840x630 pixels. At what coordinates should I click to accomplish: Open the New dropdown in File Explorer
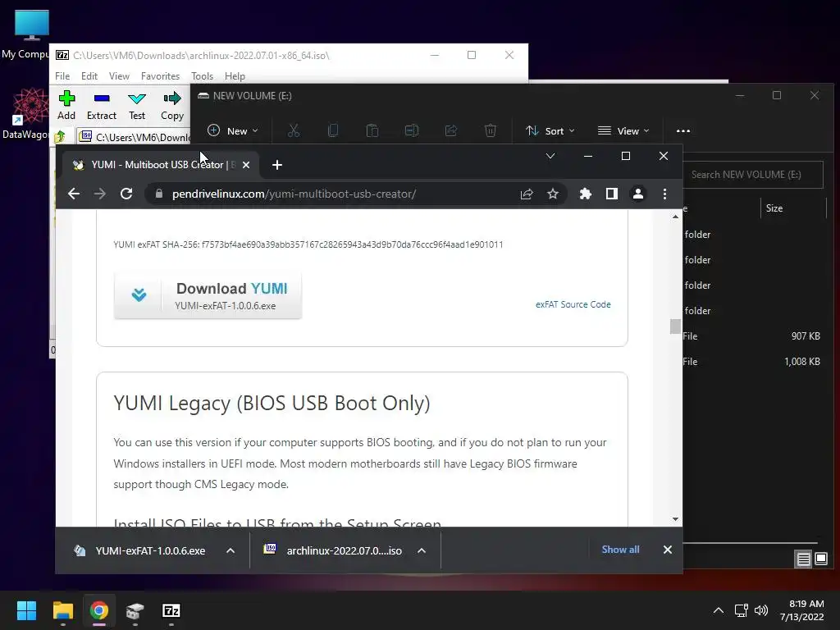click(x=232, y=130)
